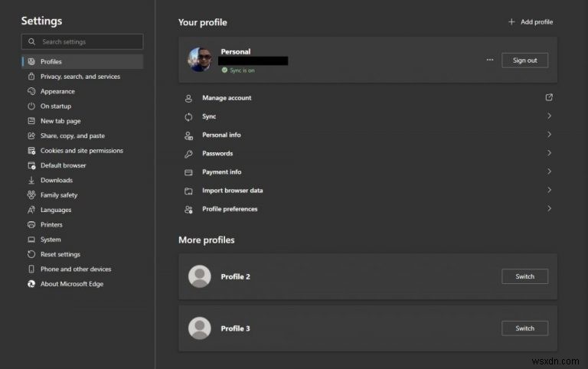Open the Languages settings

82,210
